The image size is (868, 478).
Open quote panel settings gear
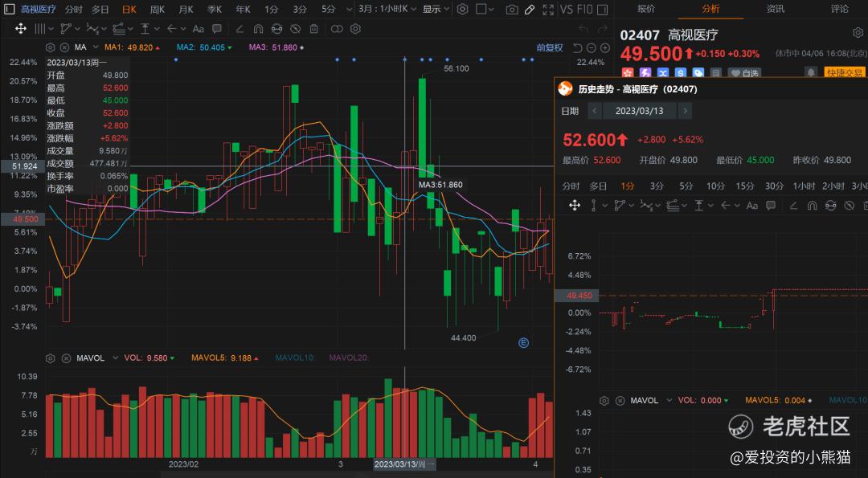(x=858, y=33)
